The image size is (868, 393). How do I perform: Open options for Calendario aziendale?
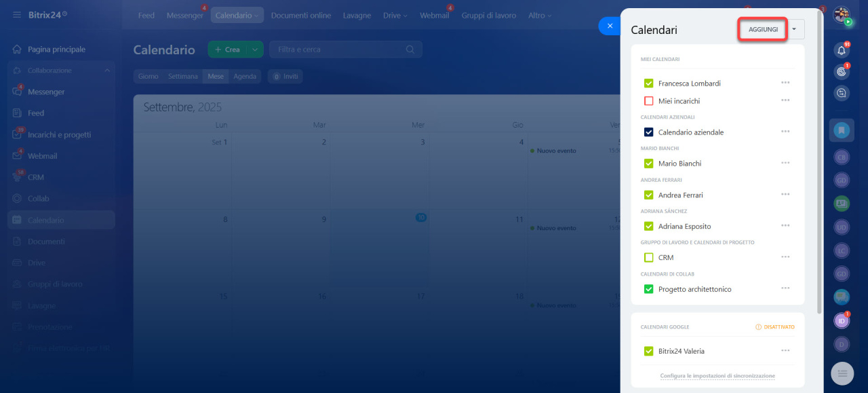(785, 132)
